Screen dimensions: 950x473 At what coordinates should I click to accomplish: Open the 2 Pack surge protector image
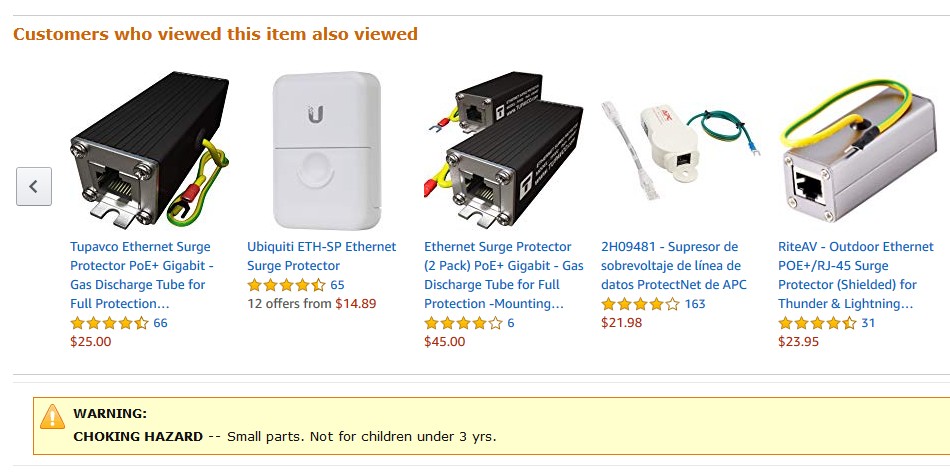tap(503, 150)
